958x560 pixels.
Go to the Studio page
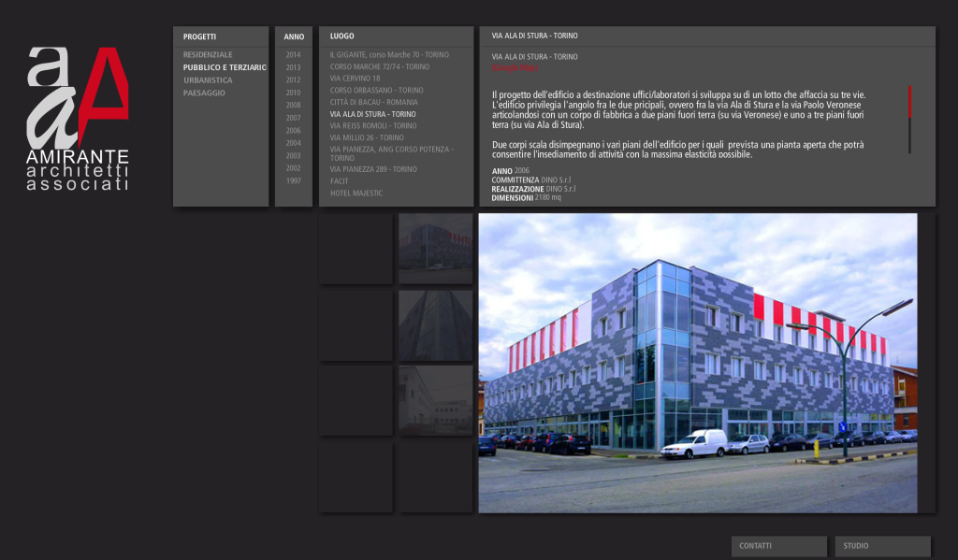tap(882, 546)
